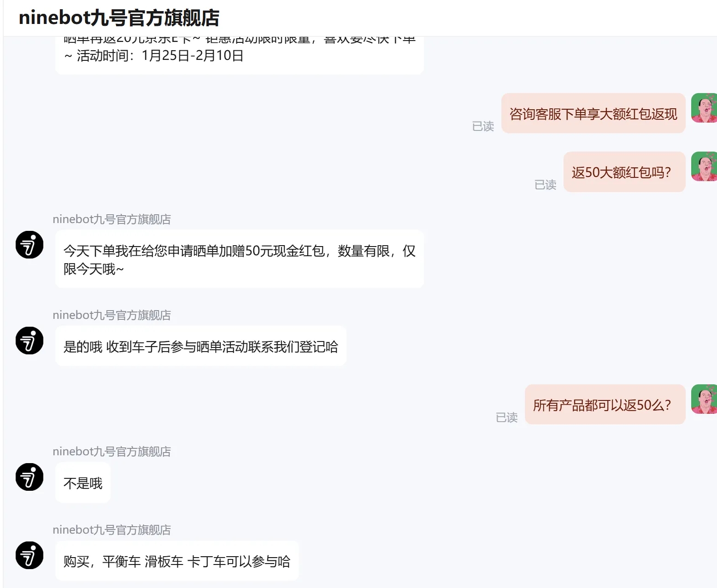Click the message bubble 返50大额红包吗?
717x588 pixels.
624,172
